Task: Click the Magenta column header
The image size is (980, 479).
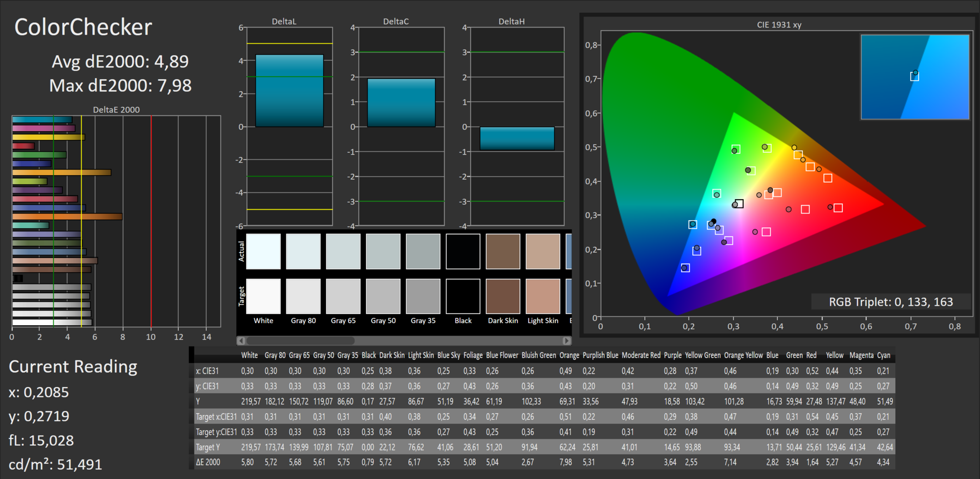Action: [x=862, y=355]
